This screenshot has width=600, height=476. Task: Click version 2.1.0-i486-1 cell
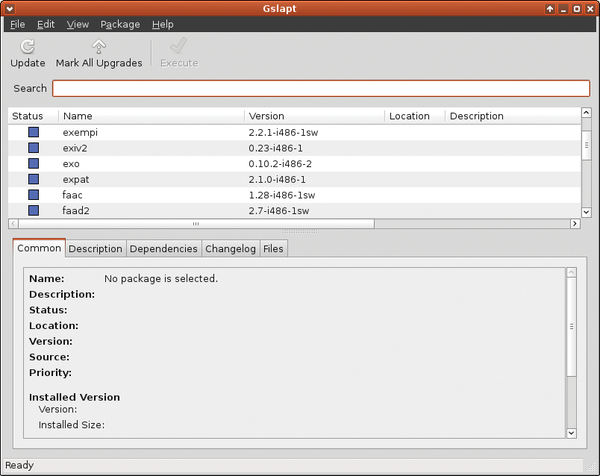point(277,180)
